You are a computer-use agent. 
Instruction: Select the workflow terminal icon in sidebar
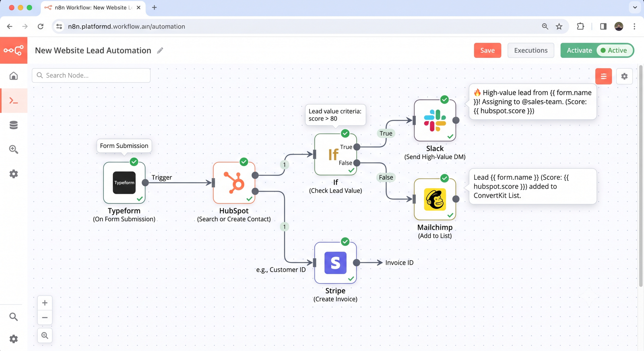(14, 101)
